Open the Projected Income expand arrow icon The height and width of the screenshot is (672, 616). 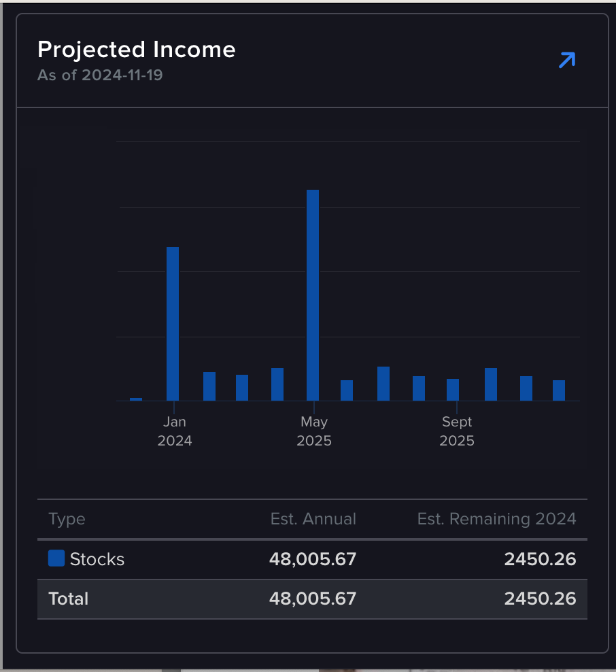tap(566, 61)
